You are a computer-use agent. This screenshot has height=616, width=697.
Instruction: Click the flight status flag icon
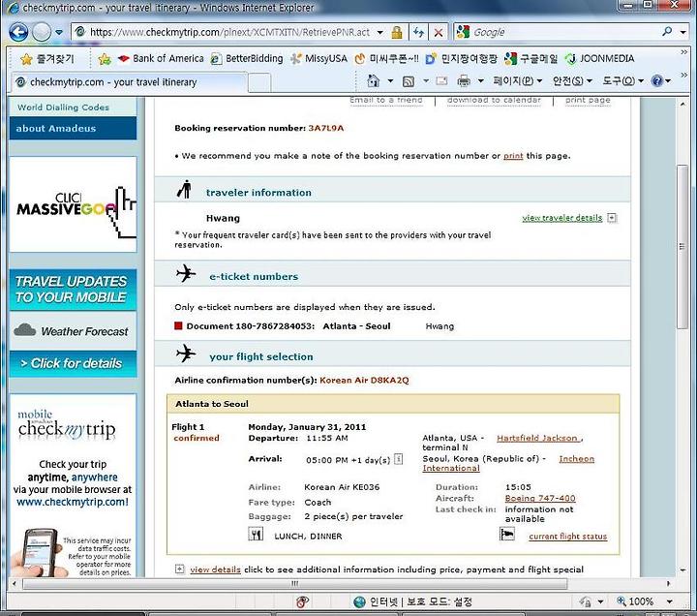pyautogui.click(x=506, y=534)
